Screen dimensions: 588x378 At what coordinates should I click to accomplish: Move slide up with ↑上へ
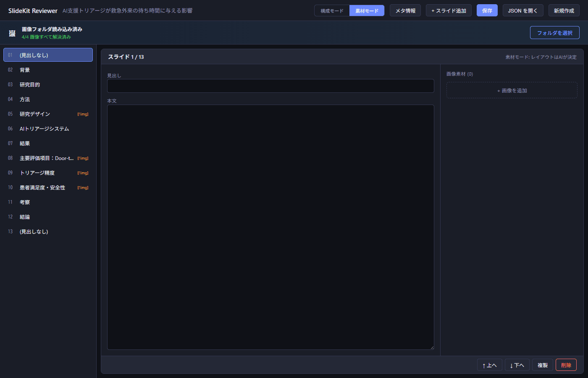coord(489,365)
